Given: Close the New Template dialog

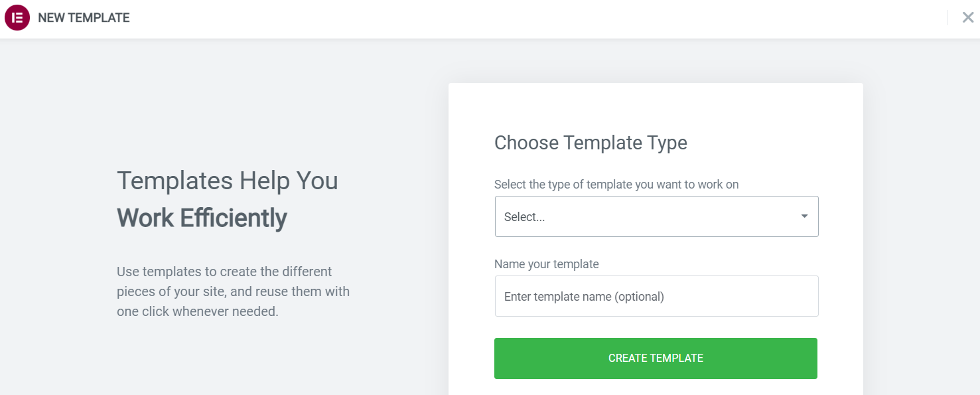Looking at the screenshot, I should click(x=967, y=18).
